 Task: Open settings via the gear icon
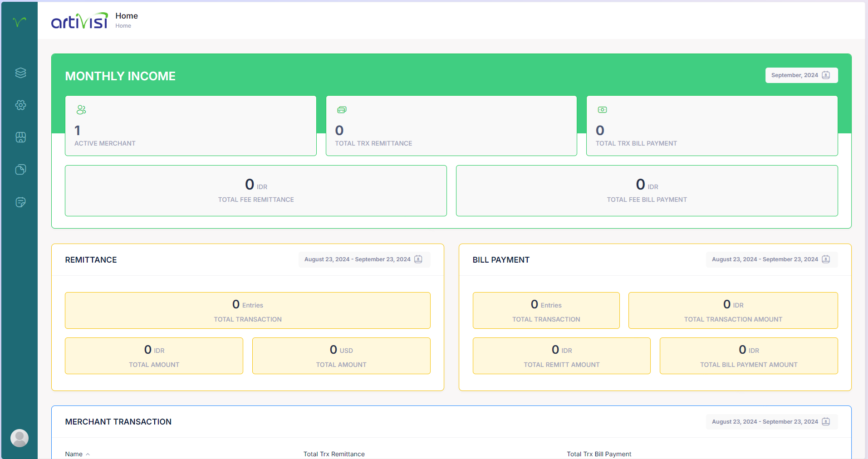click(x=20, y=105)
